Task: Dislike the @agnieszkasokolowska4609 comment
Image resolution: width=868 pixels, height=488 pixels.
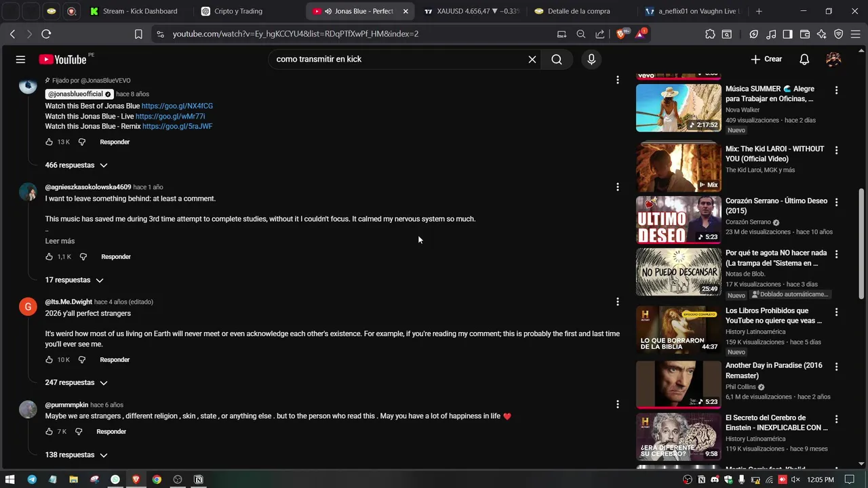Action: pyautogui.click(x=83, y=257)
